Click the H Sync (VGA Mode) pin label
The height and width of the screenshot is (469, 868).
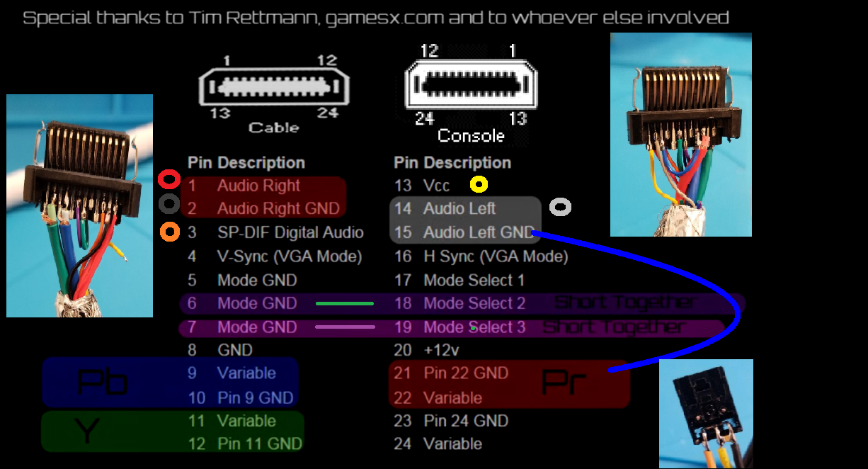tap(495, 256)
